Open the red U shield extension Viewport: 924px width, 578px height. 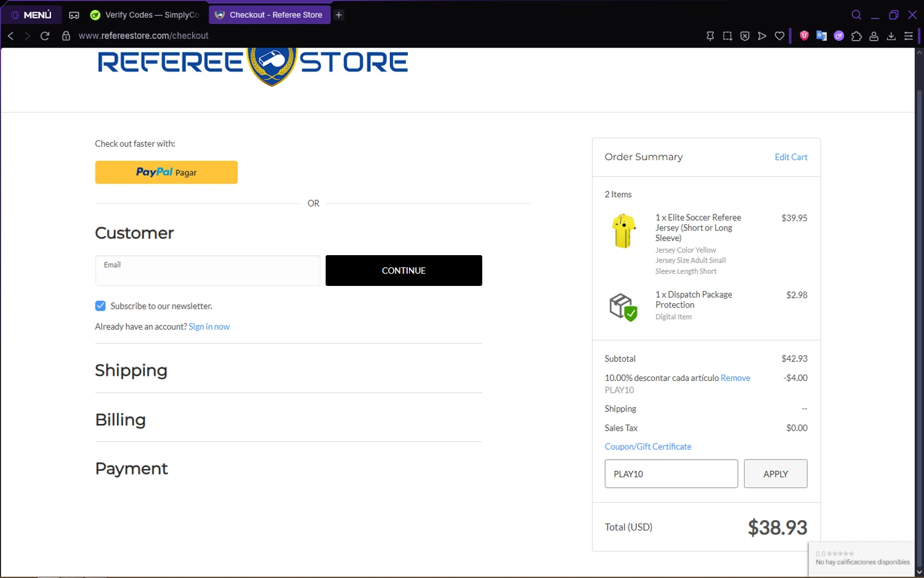point(804,36)
